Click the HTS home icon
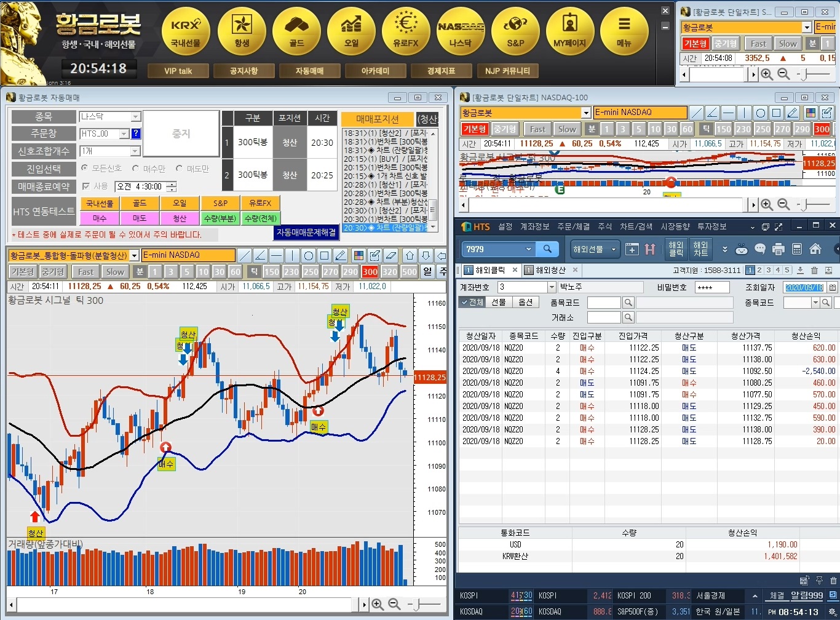The height and width of the screenshot is (620, 840). pos(815,249)
